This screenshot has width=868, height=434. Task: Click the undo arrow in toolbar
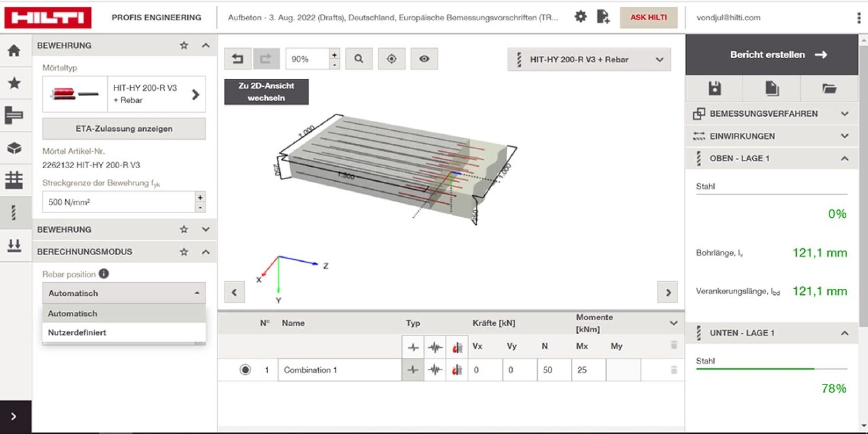[x=237, y=59]
